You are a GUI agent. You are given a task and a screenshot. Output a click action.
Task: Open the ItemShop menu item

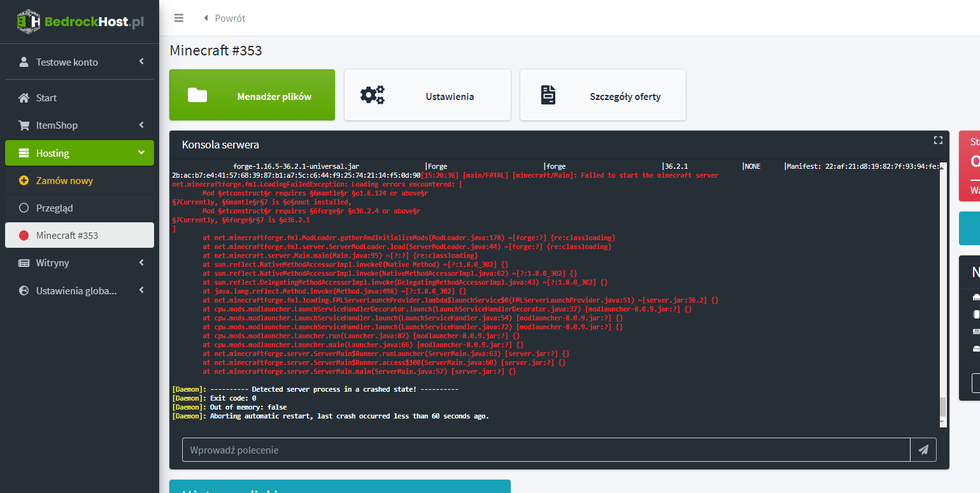pyautogui.click(x=80, y=125)
